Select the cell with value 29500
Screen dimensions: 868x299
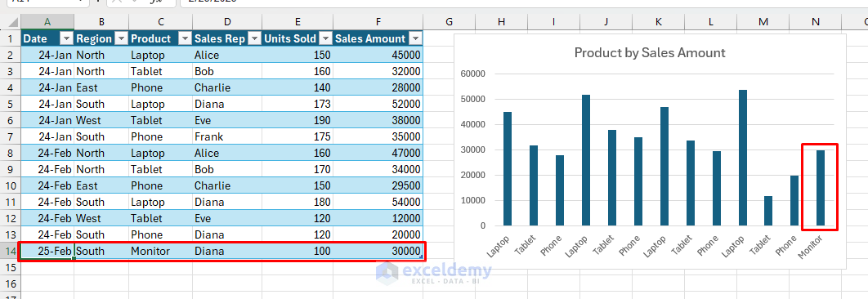[378, 185]
